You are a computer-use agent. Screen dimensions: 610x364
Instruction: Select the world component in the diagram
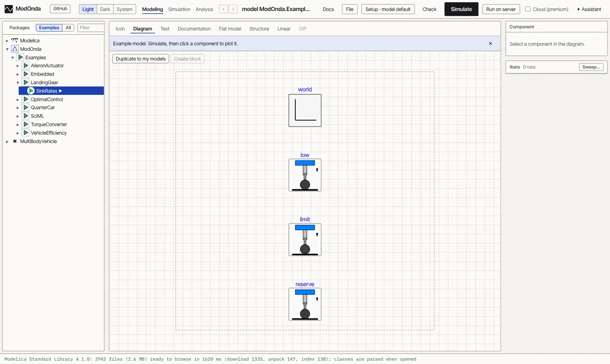coord(305,110)
